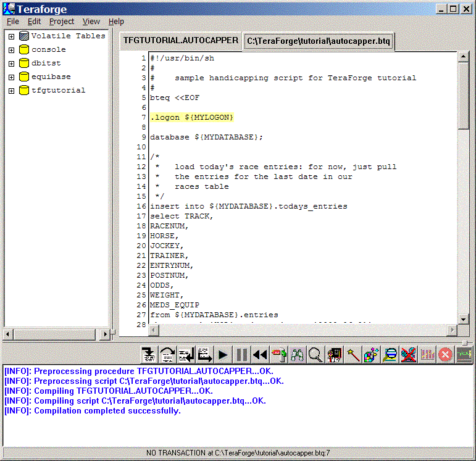
Task: Click the step into debugger icon
Action: pos(149,354)
